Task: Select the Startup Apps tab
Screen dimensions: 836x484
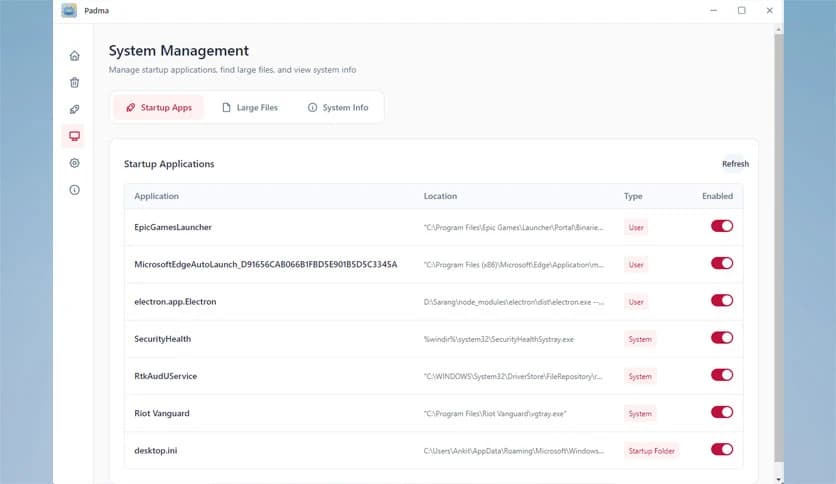Action: (x=159, y=107)
